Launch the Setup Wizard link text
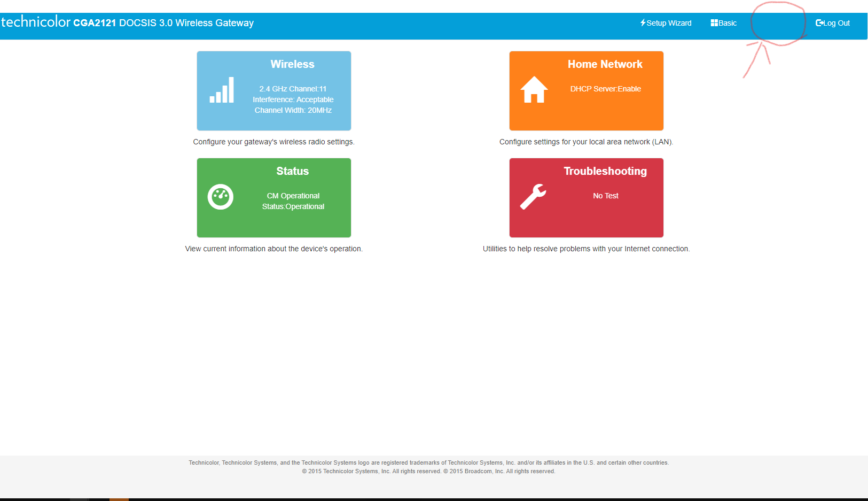The width and height of the screenshot is (868, 501). click(x=669, y=23)
